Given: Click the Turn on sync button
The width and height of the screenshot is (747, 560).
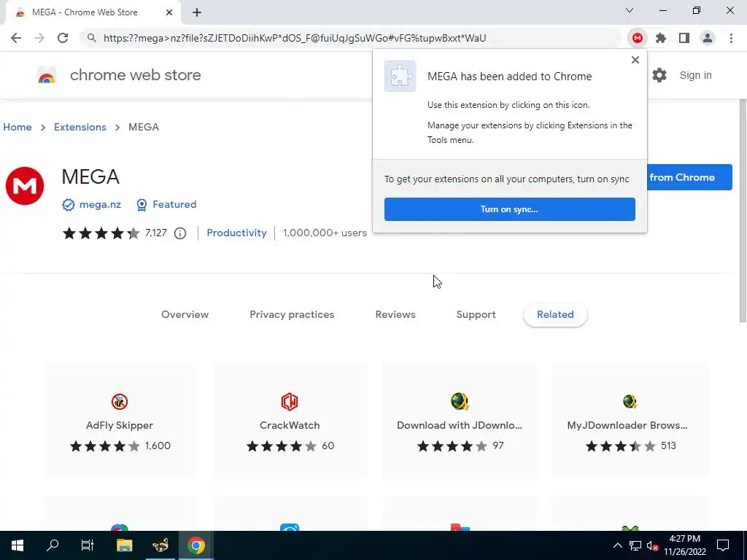Looking at the screenshot, I should click(x=510, y=209).
